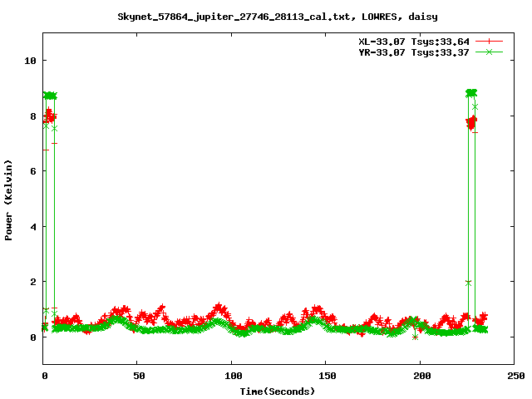Click the green YR legend line sample
This screenshot has height=399, width=532.
pyautogui.click(x=489, y=52)
